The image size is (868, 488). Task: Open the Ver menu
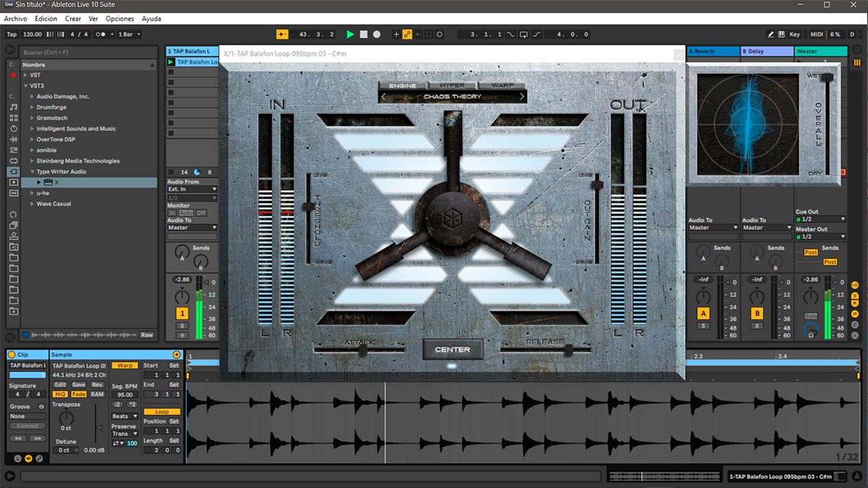click(93, 19)
